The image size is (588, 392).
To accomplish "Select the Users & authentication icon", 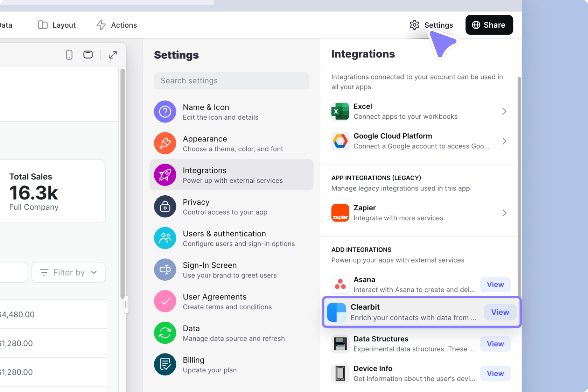I will pyautogui.click(x=165, y=238).
